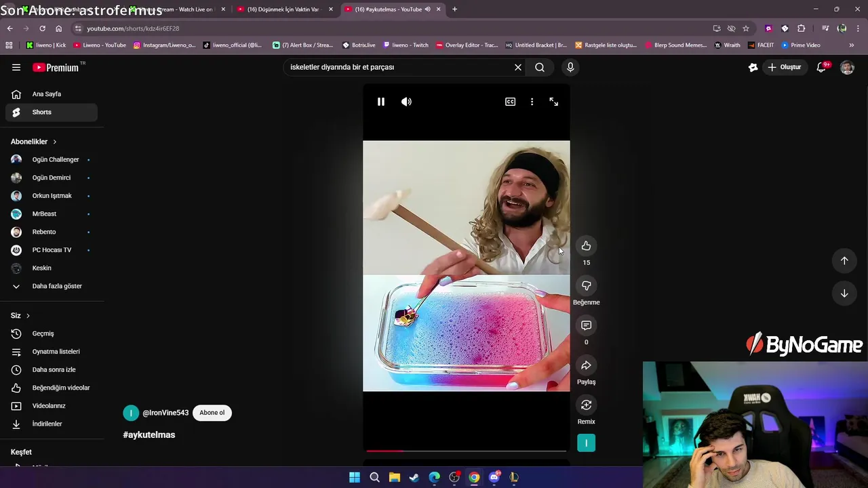Click the browser home button

58,28
